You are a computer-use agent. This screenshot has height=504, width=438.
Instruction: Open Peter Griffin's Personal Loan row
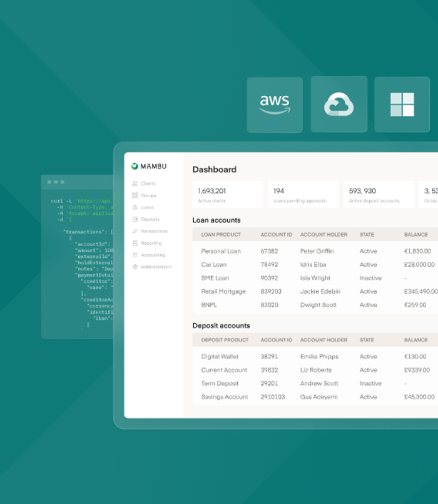(315, 251)
